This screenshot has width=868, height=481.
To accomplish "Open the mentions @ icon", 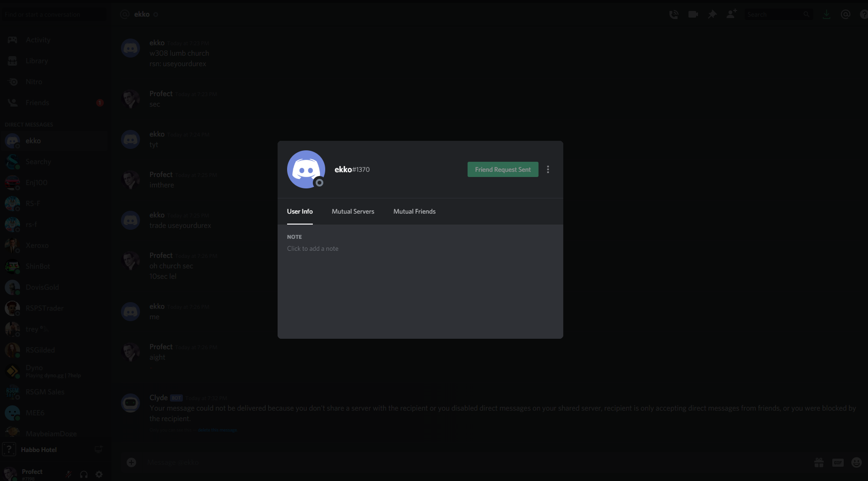I will (846, 14).
